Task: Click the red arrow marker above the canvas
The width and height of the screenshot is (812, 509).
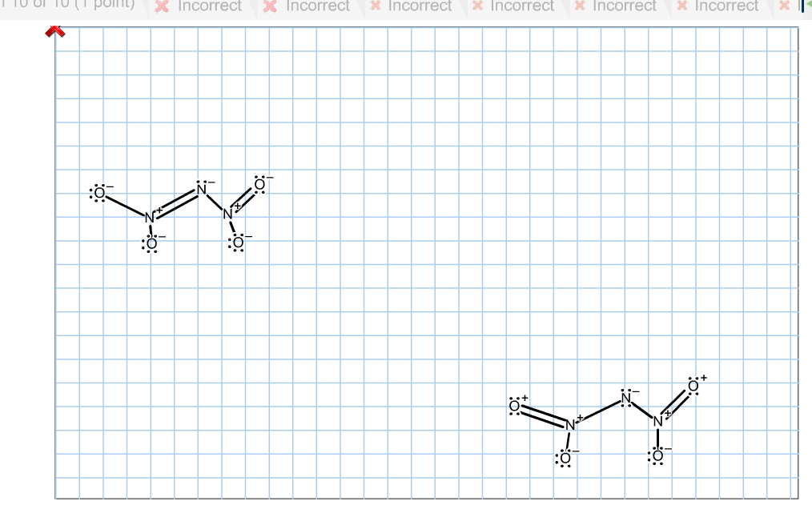Action: point(55,32)
